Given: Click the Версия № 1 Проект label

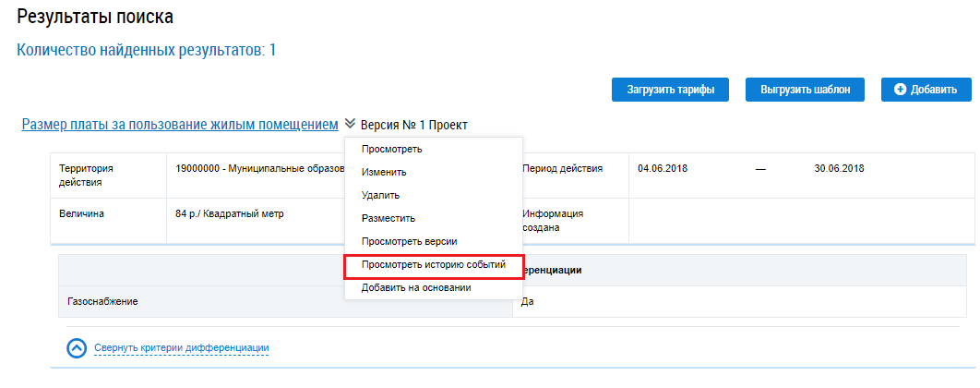Looking at the screenshot, I should pos(414,125).
